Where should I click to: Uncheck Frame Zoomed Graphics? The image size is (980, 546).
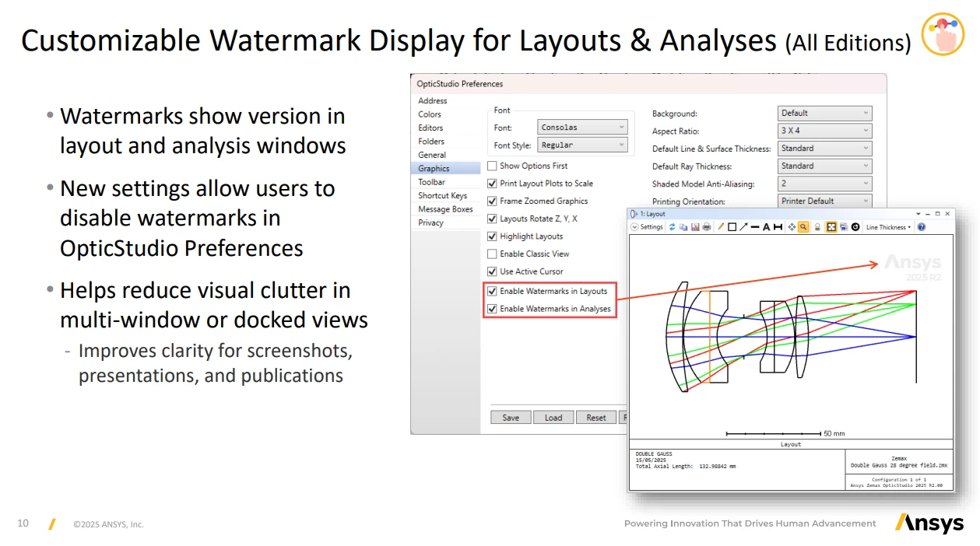(492, 201)
